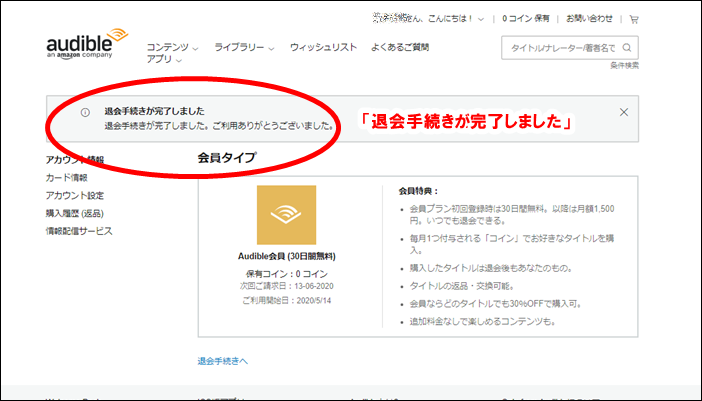Click the gold Audible membership thumbnail

(x=287, y=215)
